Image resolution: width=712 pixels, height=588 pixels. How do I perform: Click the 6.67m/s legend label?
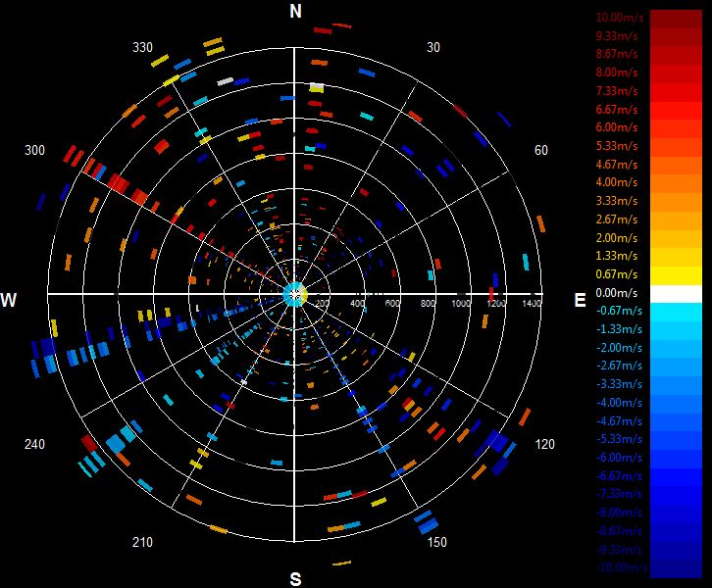(x=617, y=110)
